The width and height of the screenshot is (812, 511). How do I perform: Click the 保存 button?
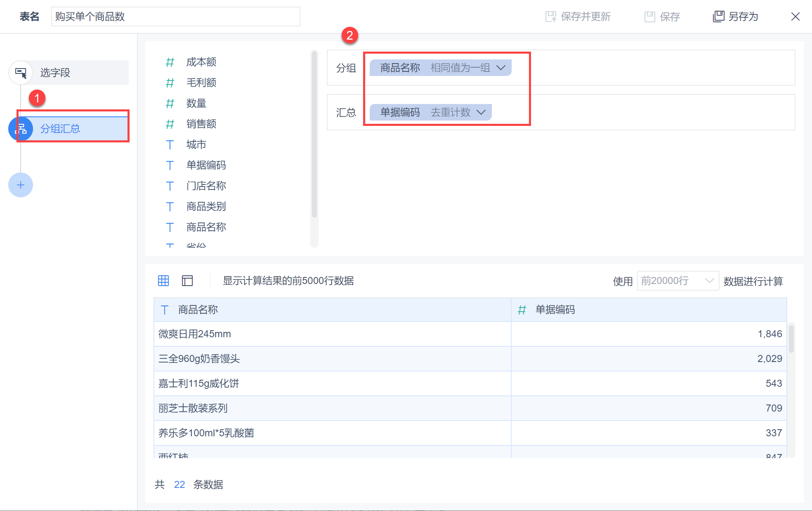[662, 17]
